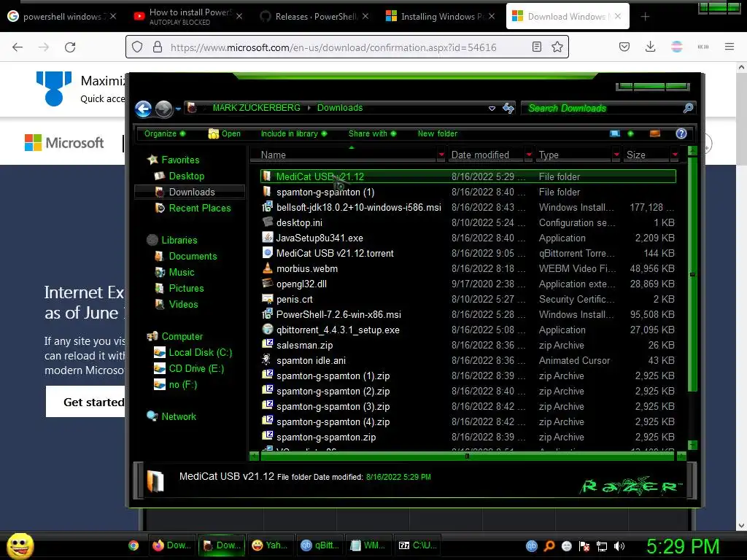747x560 pixels.
Task: Open Music library in sidebar
Action: point(174,273)
